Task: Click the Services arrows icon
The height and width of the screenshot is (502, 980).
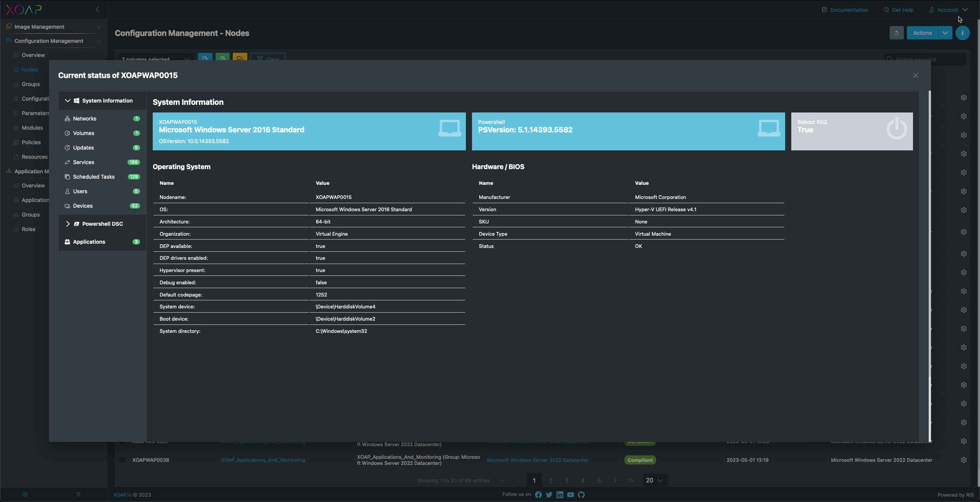Action: pyautogui.click(x=67, y=162)
